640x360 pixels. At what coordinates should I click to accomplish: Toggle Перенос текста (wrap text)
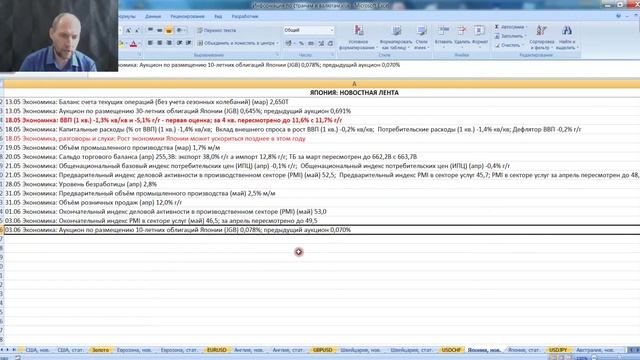pyautogui.click(x=217, y=30)
